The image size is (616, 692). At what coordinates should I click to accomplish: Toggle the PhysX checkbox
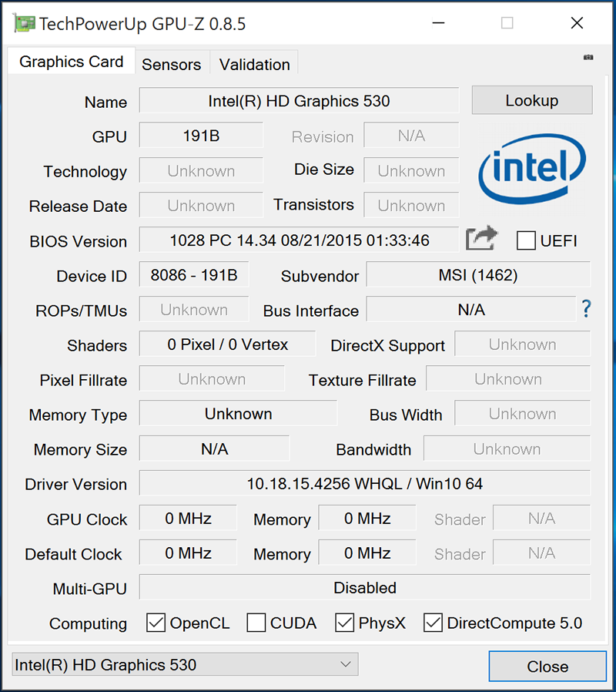point(344,623)
